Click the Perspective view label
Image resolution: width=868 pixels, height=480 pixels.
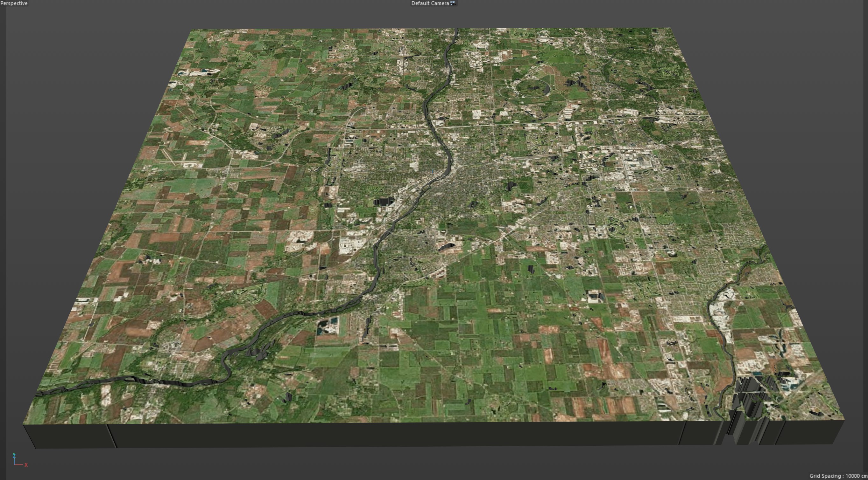point(14,3)
